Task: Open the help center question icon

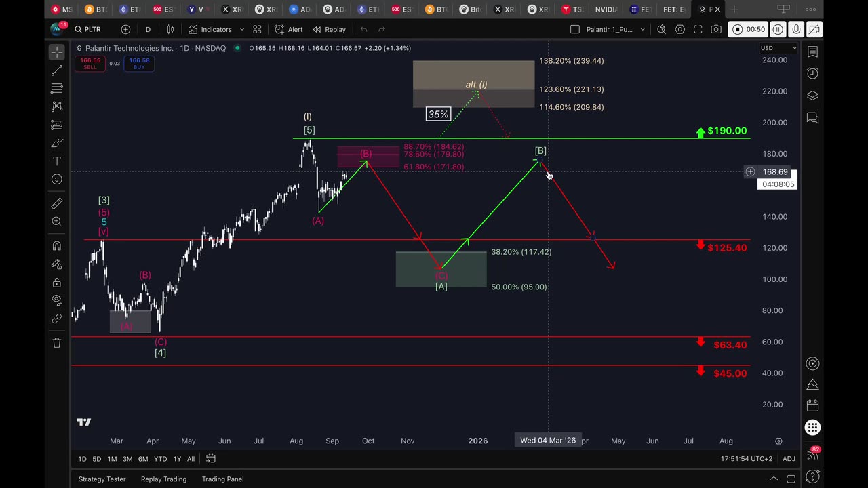Action: pyautogui.click(x=812, y=475)
